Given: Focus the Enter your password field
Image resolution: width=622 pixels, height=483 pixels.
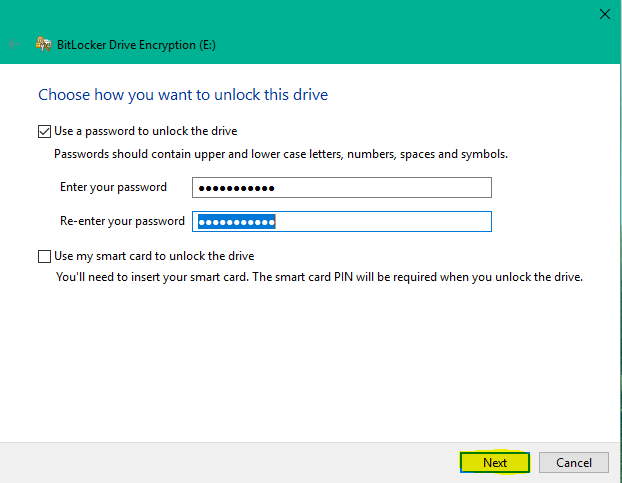Looking at the screenshot, I should point(342,188).
